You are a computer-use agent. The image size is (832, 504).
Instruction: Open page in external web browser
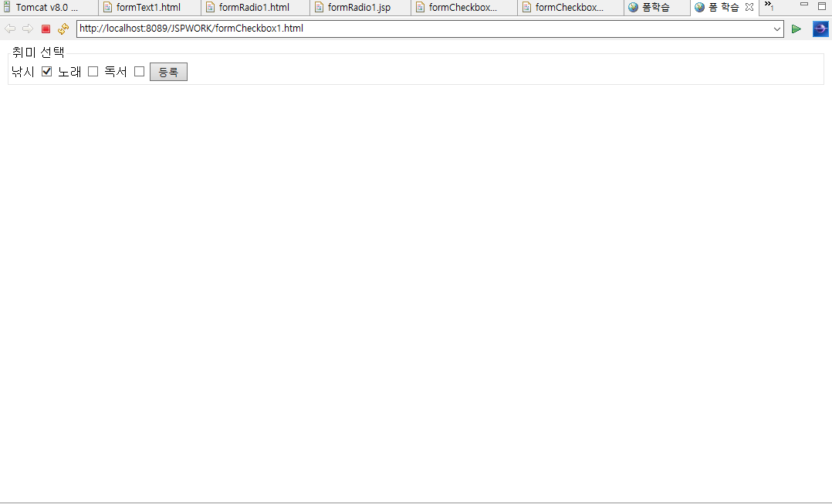[820, 29]
